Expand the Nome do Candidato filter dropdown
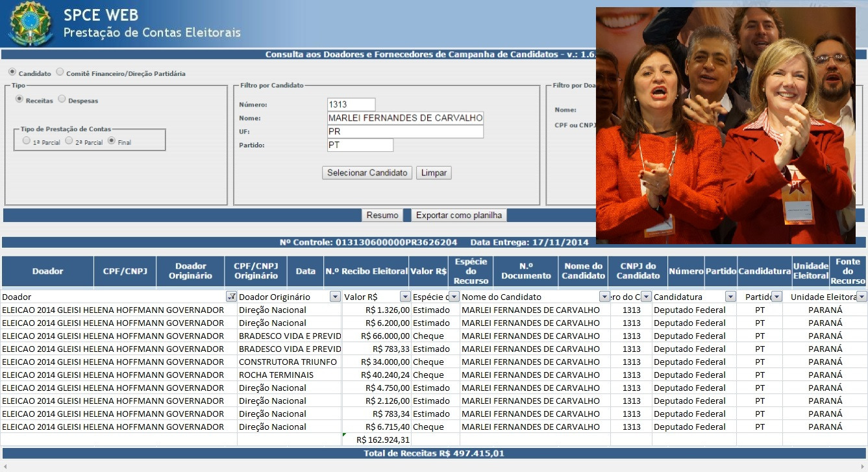 click(604, 297)
